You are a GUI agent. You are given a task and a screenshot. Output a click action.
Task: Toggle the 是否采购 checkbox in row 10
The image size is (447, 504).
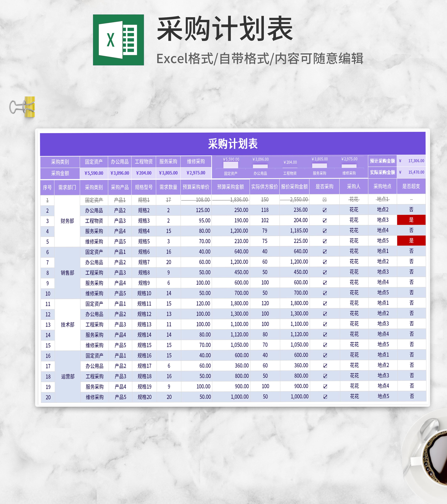coord(325,293)
